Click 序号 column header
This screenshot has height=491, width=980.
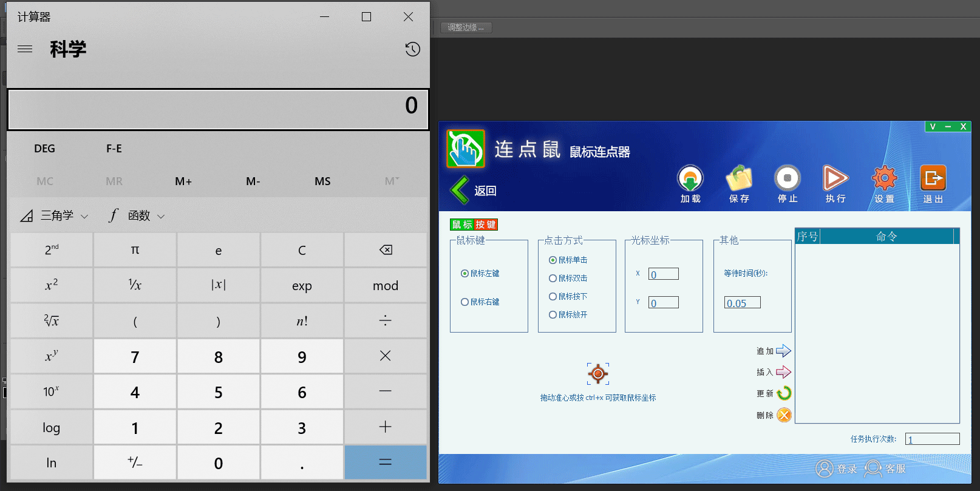[808, 236]
